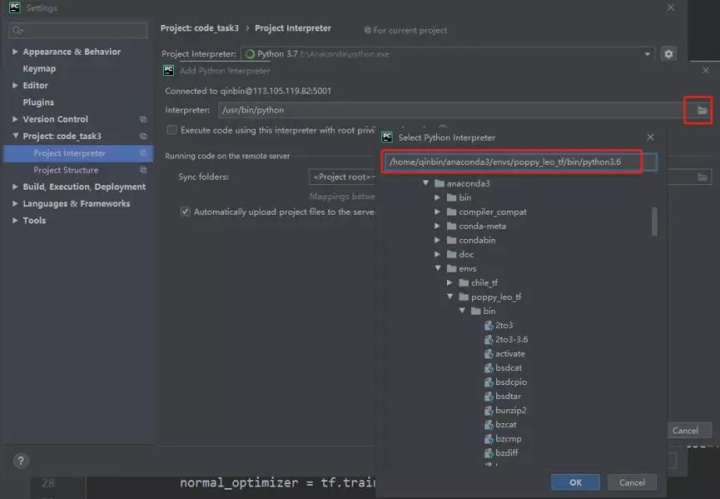The width and height of the screenshot is (720, 499).
Task: Collapse the poppy_leo_tf folder
Action: [450, 297]
